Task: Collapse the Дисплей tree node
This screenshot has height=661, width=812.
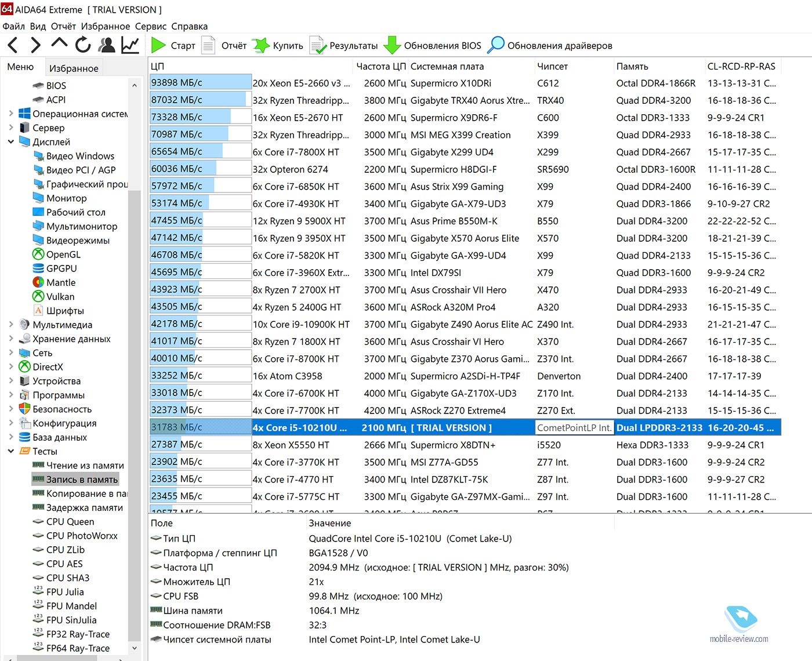Action: 10,141
